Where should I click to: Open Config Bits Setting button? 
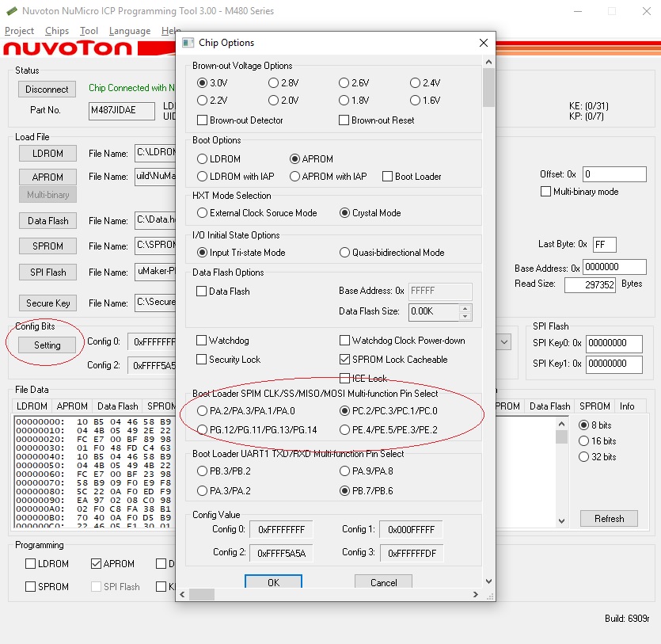click(47, 345)
